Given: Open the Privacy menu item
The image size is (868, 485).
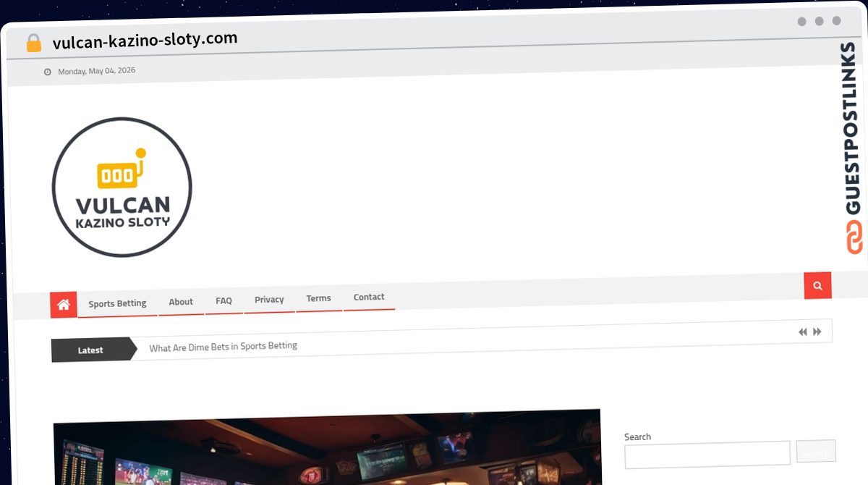Looking at the screenshot, I should [x=269, y=300].
